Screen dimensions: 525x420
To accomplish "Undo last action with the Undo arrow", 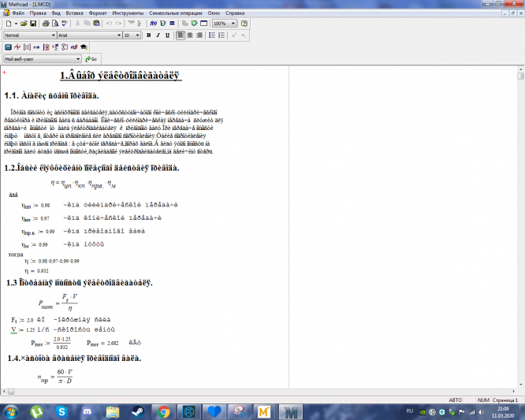I will click(109, 24).
